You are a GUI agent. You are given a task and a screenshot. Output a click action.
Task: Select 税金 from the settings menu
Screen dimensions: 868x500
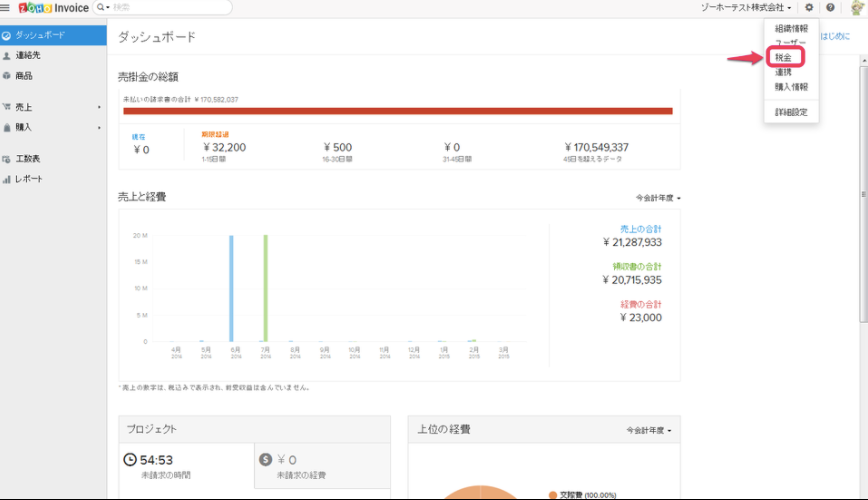tap(784, 58)
